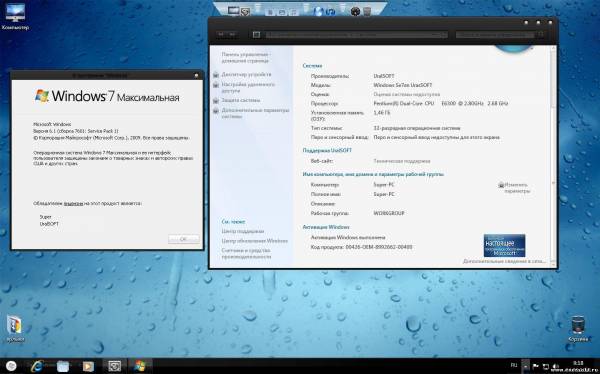Switch to System control panel taskbar button
The image size is (600, 374).
[x=114, y=366]
